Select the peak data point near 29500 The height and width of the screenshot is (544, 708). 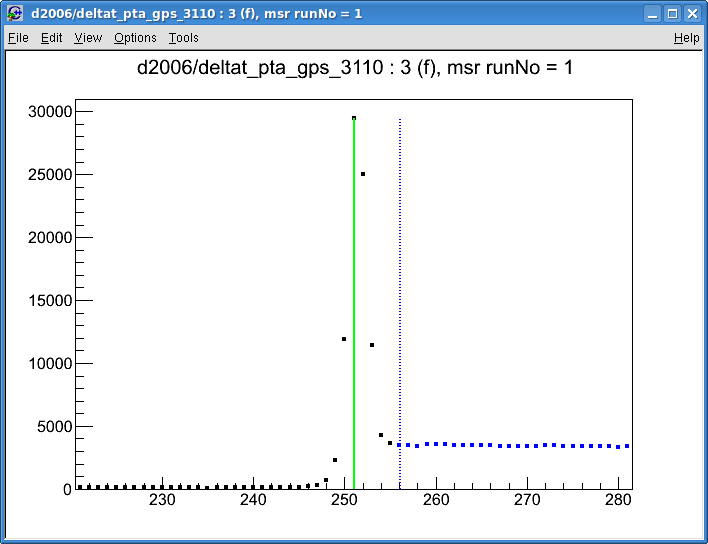point(354,118)
